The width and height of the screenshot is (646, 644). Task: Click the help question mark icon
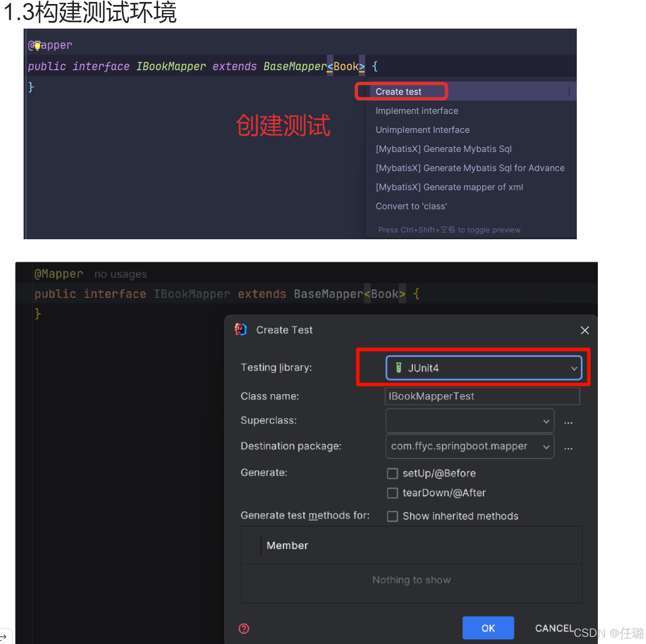(244, 628)
